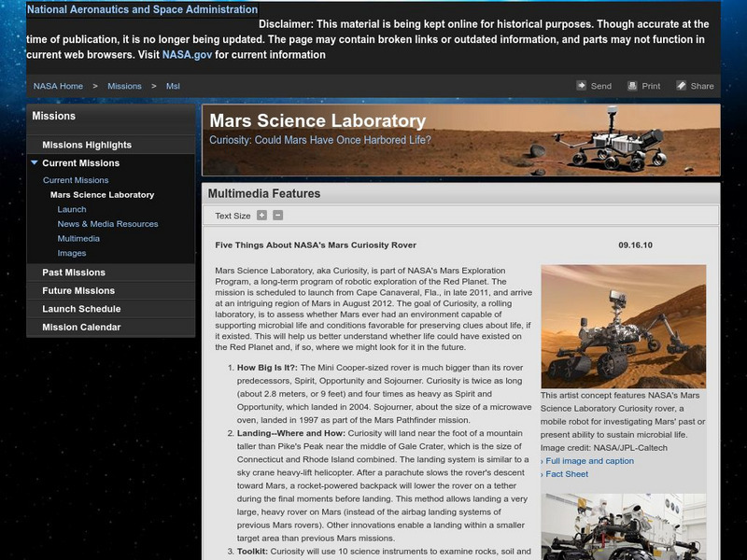Click the Multimedia Features heading
747x560 pixels.
pos(264,194)
